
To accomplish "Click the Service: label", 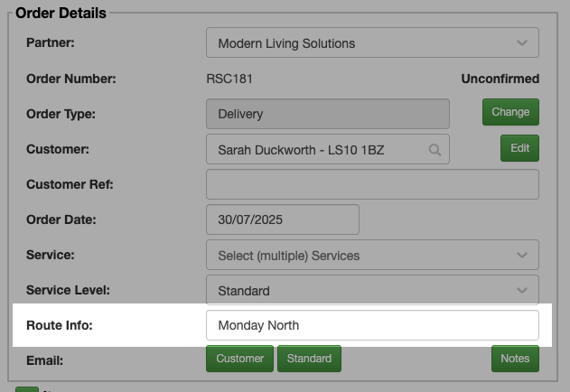I will [51, 255].
